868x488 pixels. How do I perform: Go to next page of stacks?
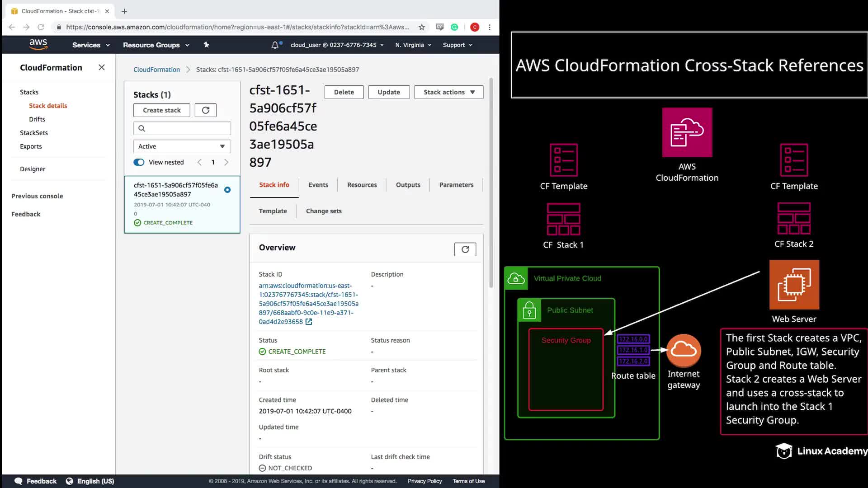point(226,162)
